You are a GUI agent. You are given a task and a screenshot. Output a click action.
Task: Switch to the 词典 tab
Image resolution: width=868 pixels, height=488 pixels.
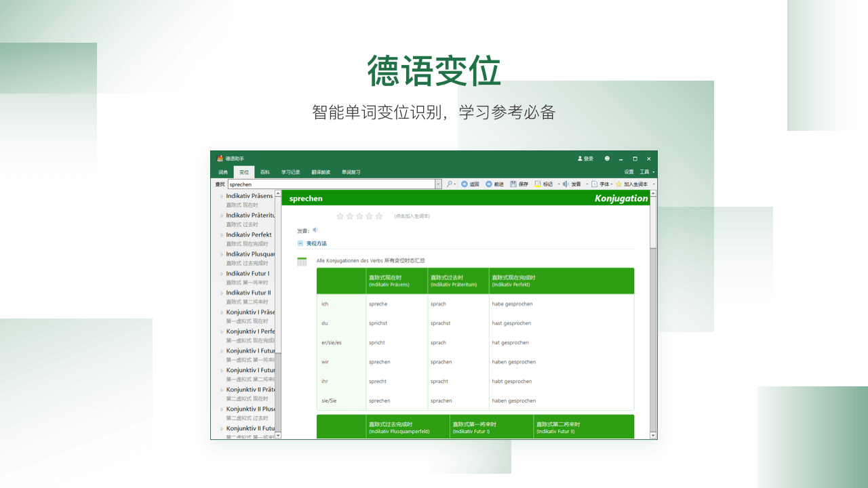coord(222,171)
